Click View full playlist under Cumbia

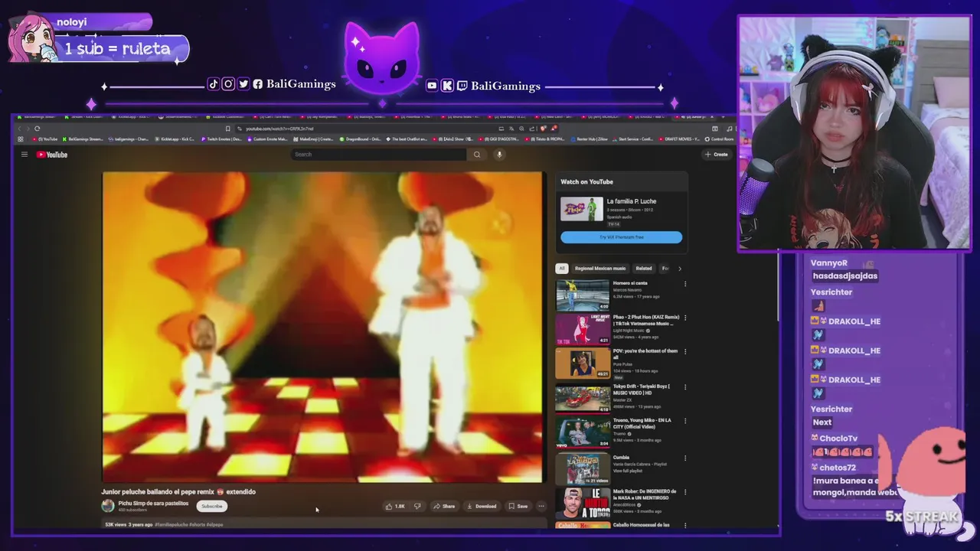point(629,471)
